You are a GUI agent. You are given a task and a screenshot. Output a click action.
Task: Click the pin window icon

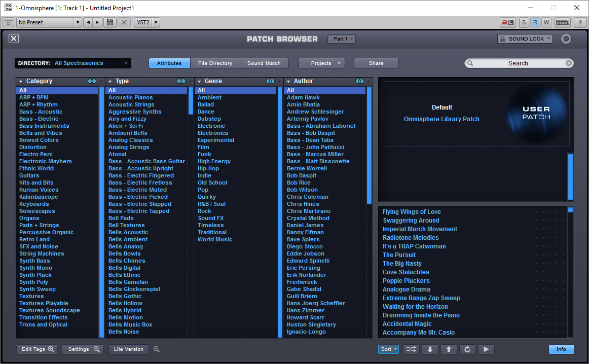(580, 22)
